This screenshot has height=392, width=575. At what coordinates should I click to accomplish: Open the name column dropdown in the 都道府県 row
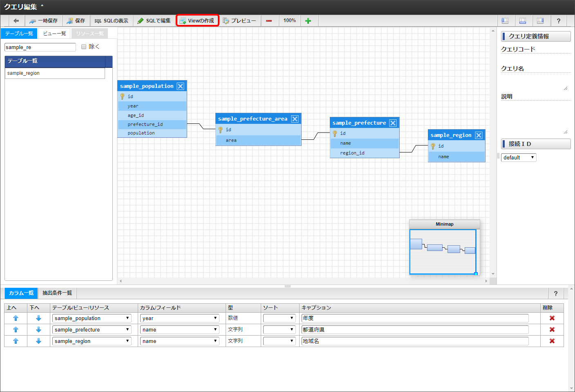[x=180, y=329]
